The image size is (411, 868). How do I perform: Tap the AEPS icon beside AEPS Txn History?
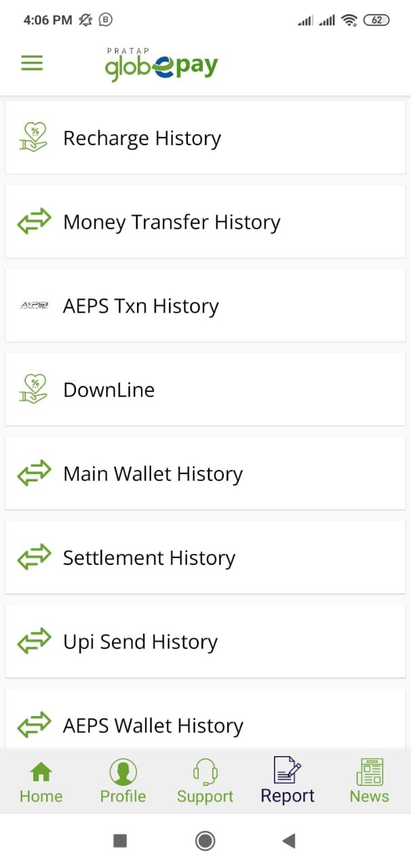pyautogui.click(x=34, y=305)
